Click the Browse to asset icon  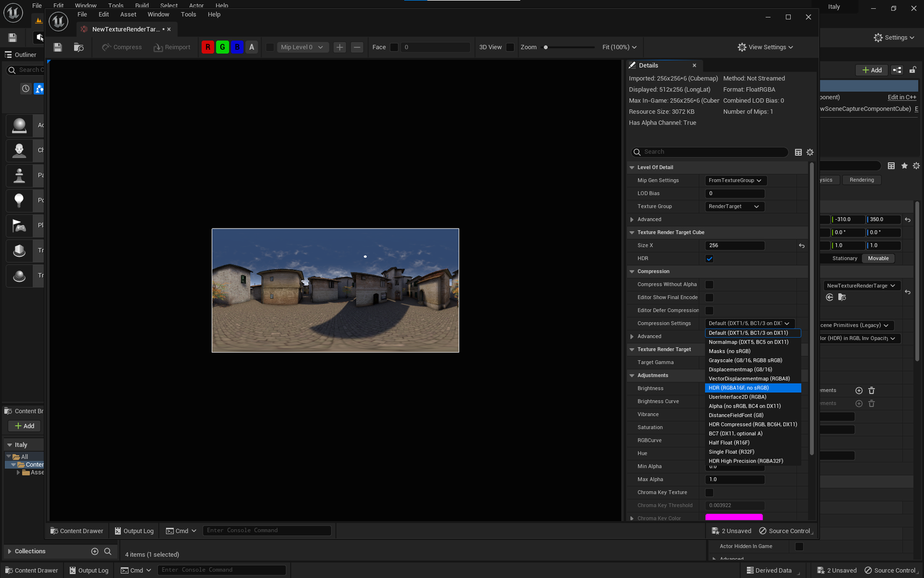(78, 47)
